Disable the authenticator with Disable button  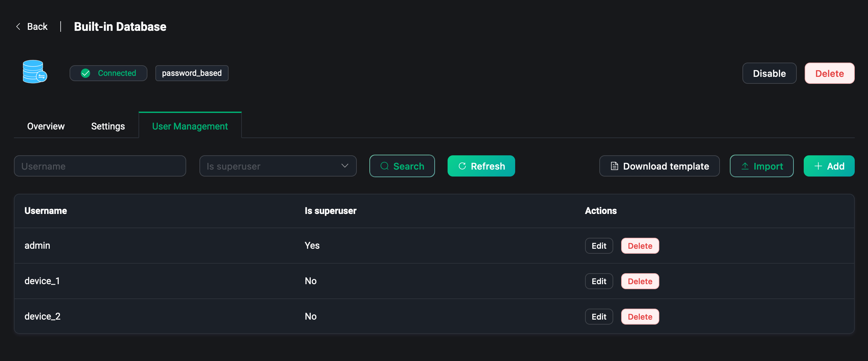pyautogui.click(x=769, y=74)
